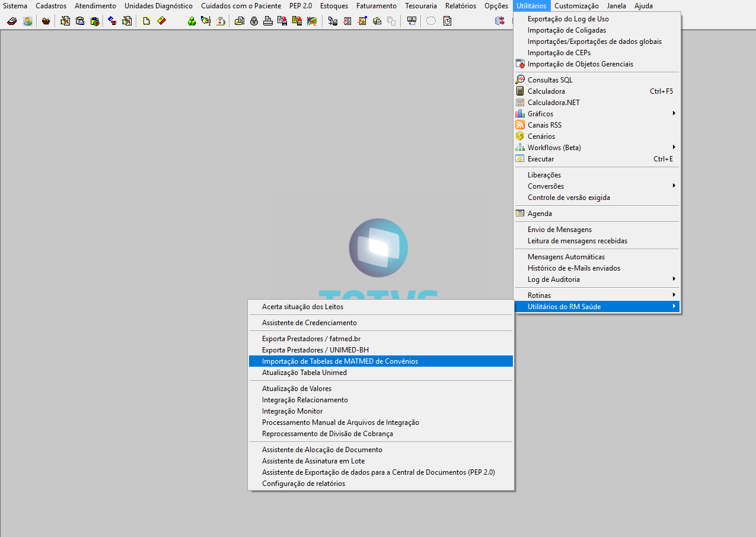Select Utilitários do RM Saúde submenu
Image resolution: width=756 pixels, height=537 pixels.
click(x=597, y=307)
